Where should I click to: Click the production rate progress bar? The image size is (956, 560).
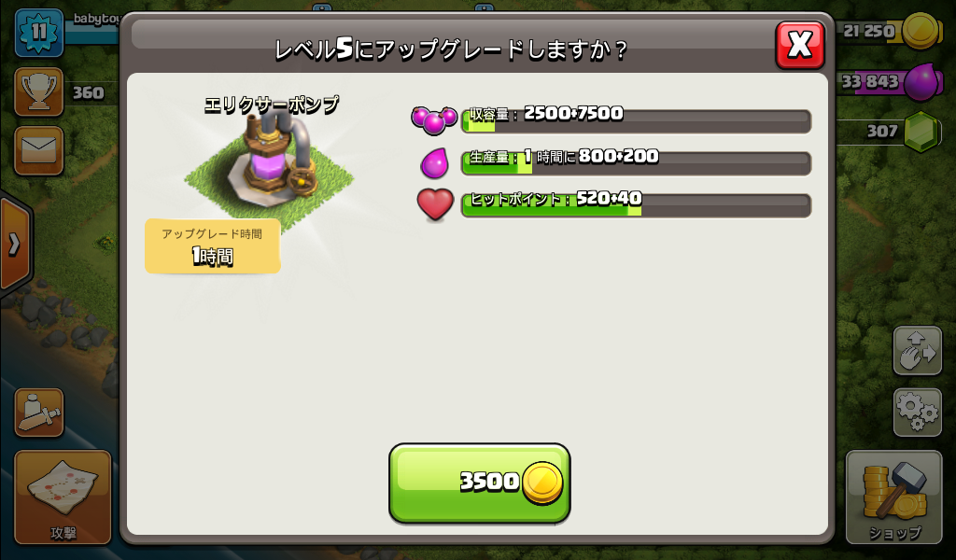(636, 163)
